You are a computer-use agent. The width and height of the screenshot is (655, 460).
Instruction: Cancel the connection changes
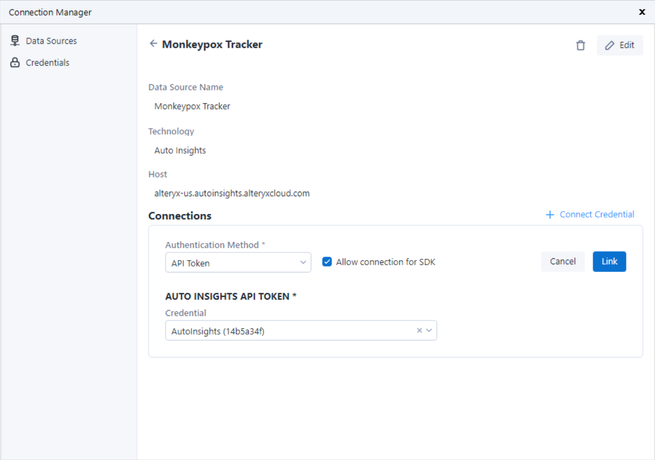click(562, 262)
